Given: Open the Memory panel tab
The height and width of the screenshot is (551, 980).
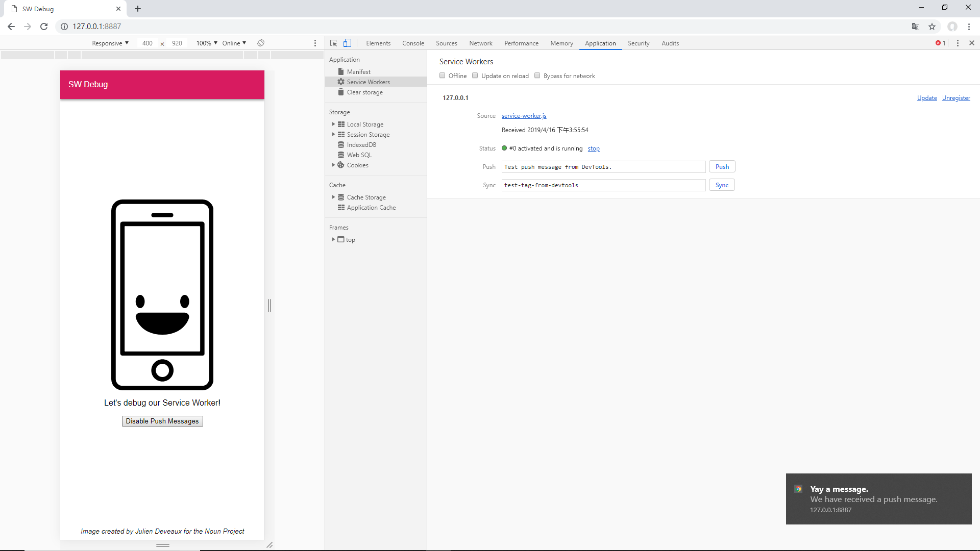Looking at the screenshot, I should click(x=561, y=43).
